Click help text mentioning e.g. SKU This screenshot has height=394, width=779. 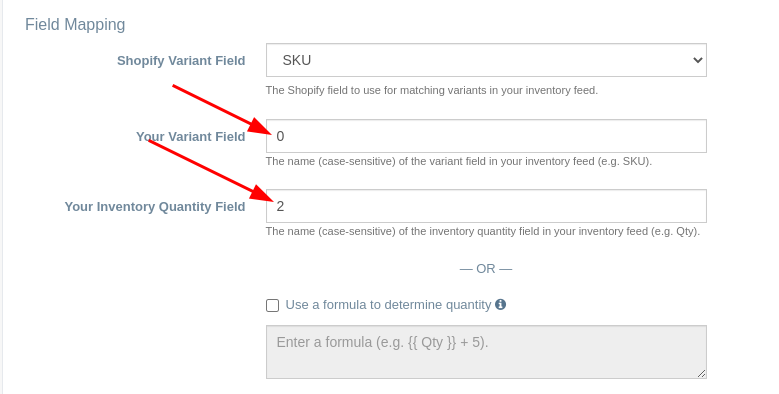click(459, 161)
